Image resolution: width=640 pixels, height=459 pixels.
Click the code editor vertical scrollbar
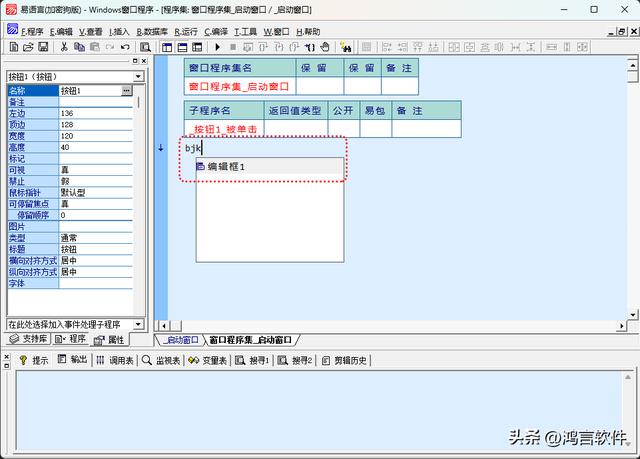click(632, 200)
